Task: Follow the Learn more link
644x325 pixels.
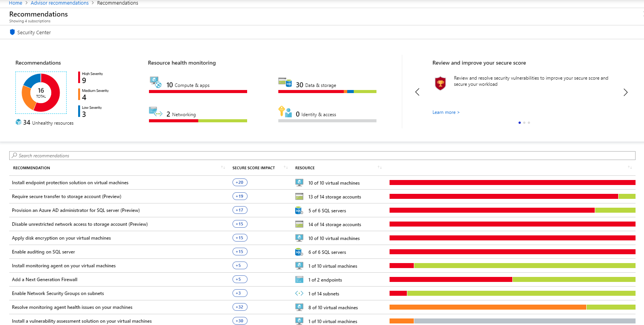Action: [446, 112]
